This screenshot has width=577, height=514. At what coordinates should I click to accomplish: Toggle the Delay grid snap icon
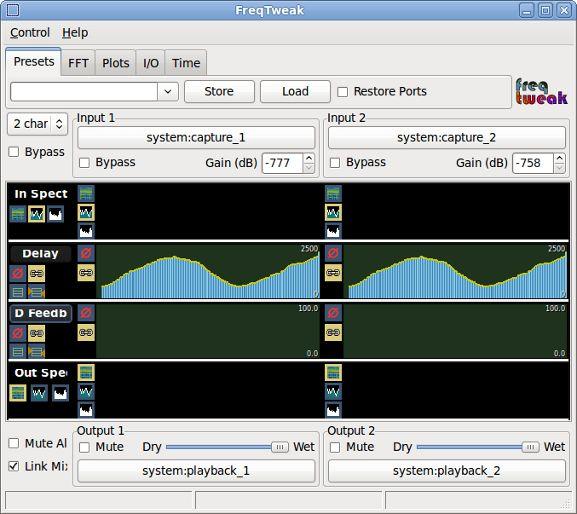tap(36, 292)
